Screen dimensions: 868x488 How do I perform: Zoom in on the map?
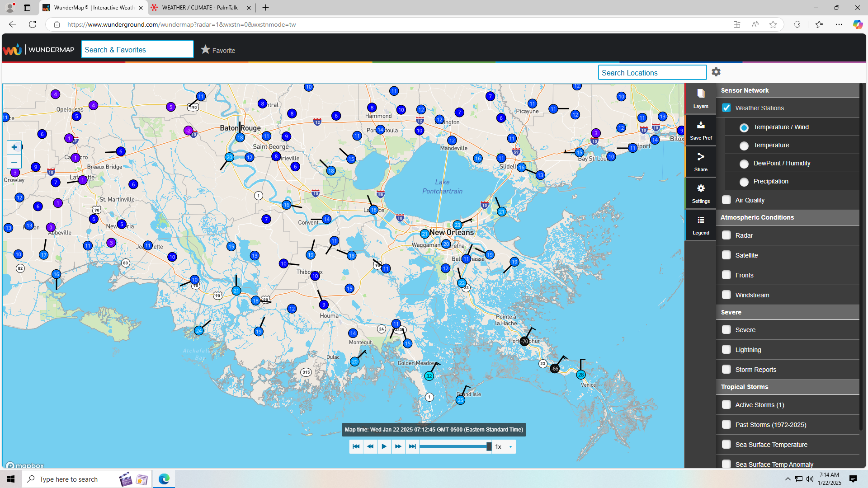pos(14,147)
